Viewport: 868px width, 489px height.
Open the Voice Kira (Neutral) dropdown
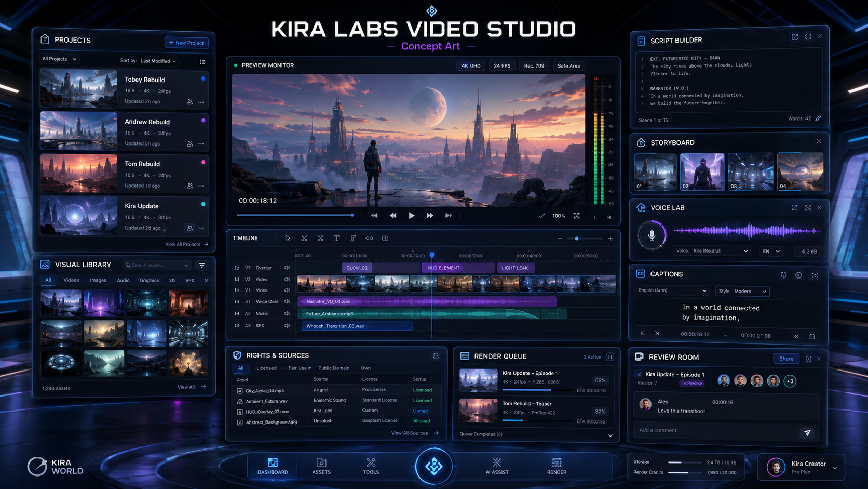coord(712,251)
